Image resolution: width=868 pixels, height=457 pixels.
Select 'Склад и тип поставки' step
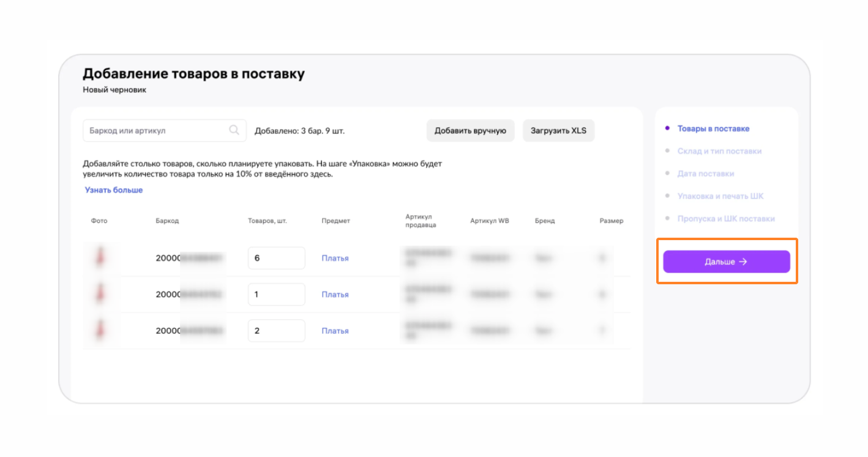pyautogui.click(x=719, y=151)
